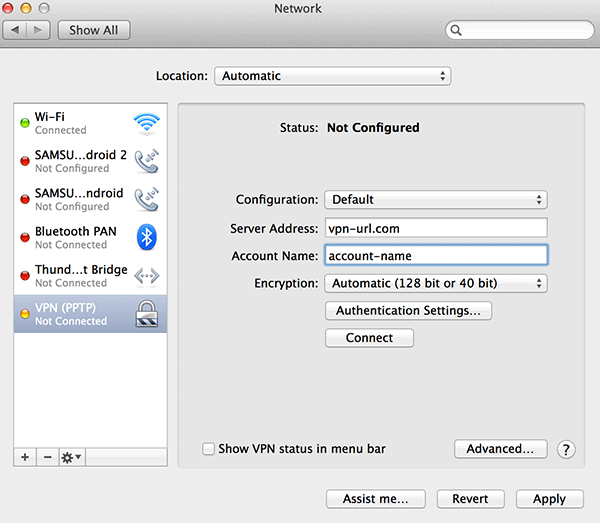Viewport: 600px width, 523px height.
Task: Select SAMSU...droid 2 service
Action: (91, 161)
